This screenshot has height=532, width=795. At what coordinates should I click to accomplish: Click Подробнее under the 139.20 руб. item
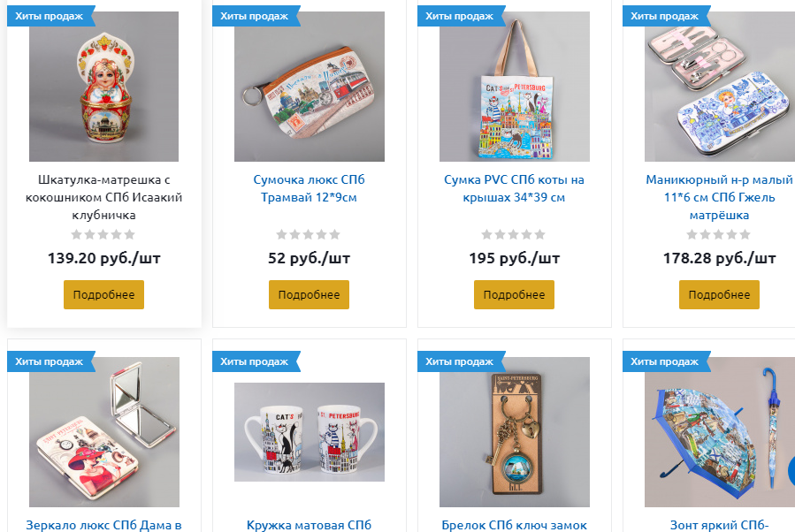104,294
